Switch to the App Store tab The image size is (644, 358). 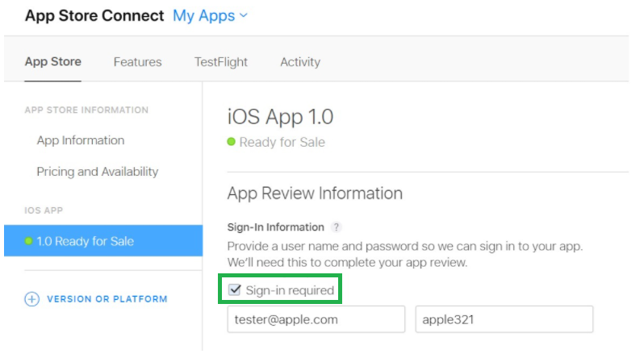[x=53, y=62]
